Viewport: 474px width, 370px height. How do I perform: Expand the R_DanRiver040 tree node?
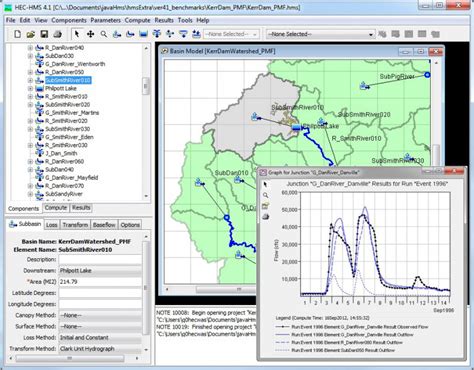(30, 48)
